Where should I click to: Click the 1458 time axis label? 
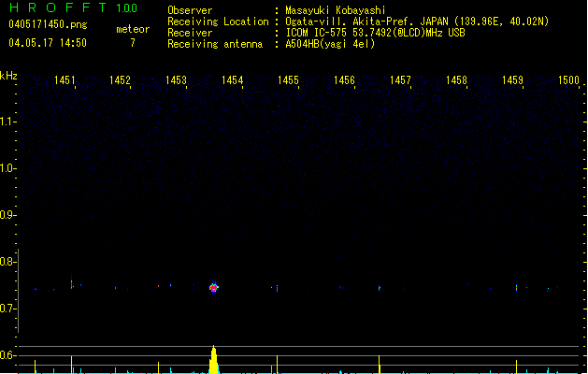[x=456, y=79]
